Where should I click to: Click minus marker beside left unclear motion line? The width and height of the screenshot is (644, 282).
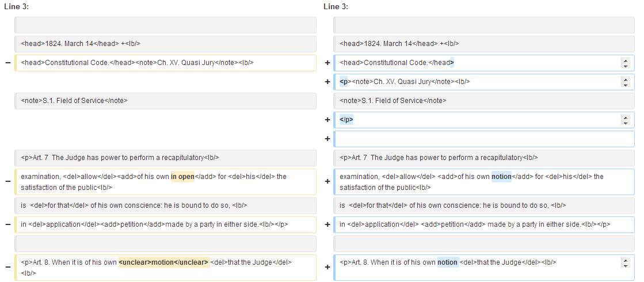tap(8, 267)
